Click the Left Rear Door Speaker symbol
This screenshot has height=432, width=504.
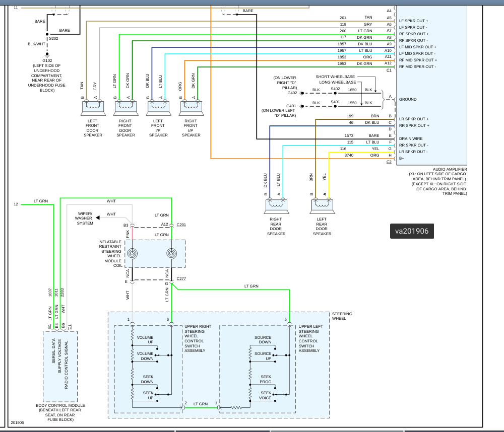point(323,206)
